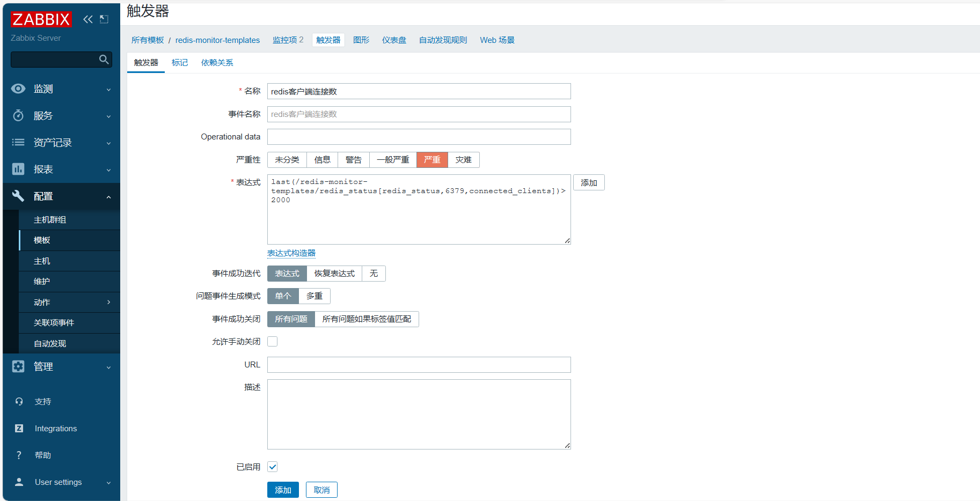The height and width of the screenshot is (501, 980).
Task: Toggle sidebar hide icon next to logo
Action: click(x=104, y=19)
